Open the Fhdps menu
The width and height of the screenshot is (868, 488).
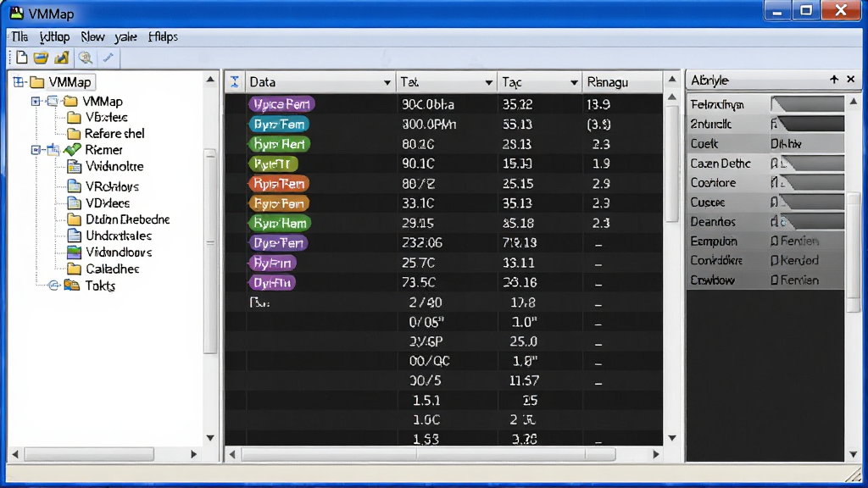163,36
